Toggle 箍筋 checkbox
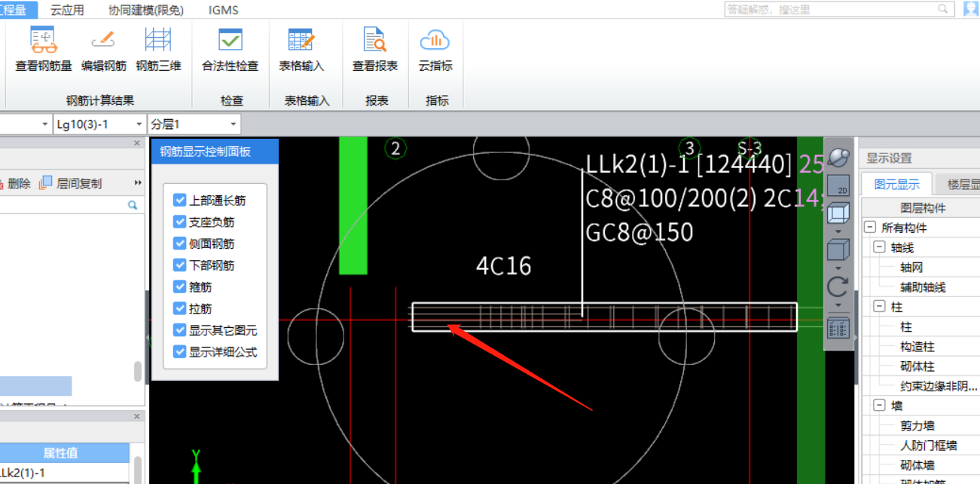The image size is (980, 484). (x=179, y=286)
